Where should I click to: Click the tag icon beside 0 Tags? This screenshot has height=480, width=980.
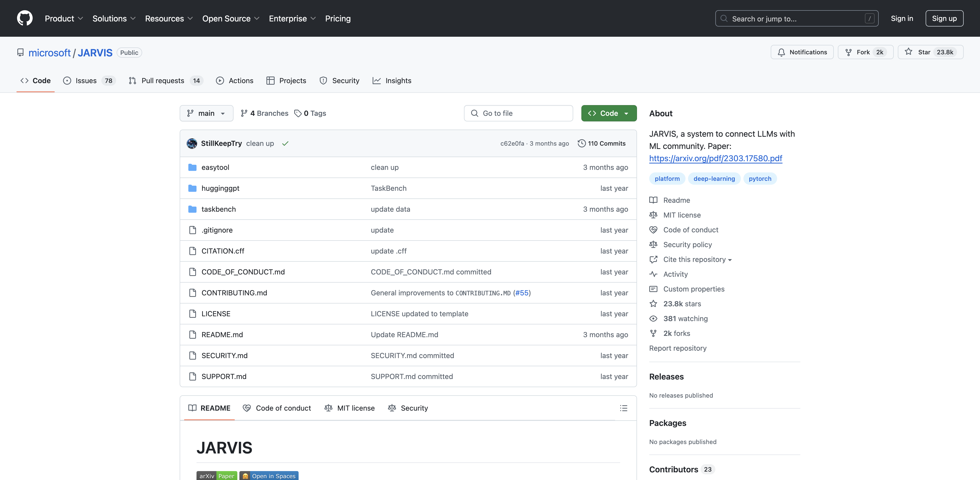click(298, 113)
